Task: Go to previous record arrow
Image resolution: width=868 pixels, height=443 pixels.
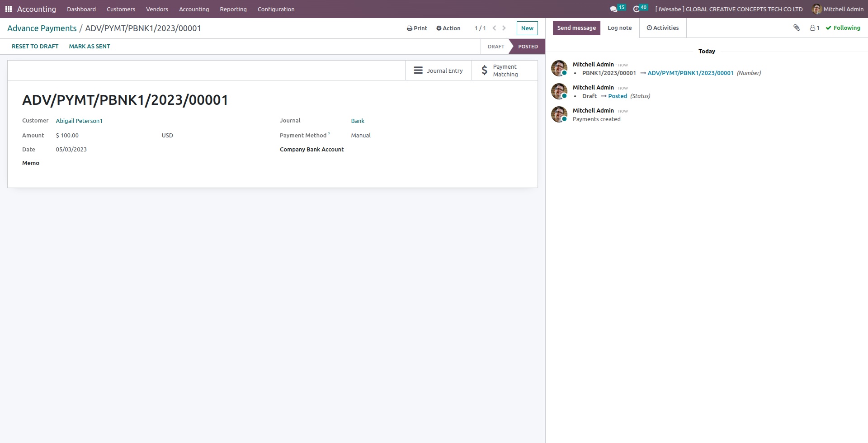Action: 494,28
